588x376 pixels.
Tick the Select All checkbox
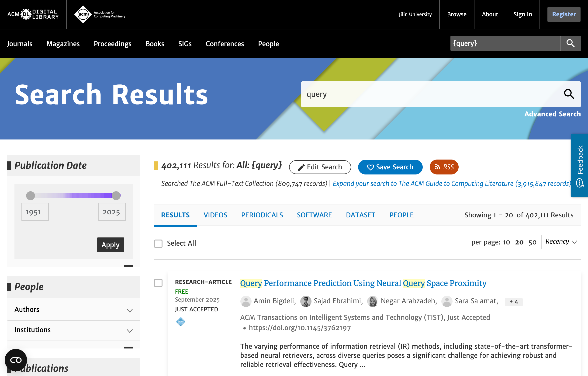coord(158,244)
